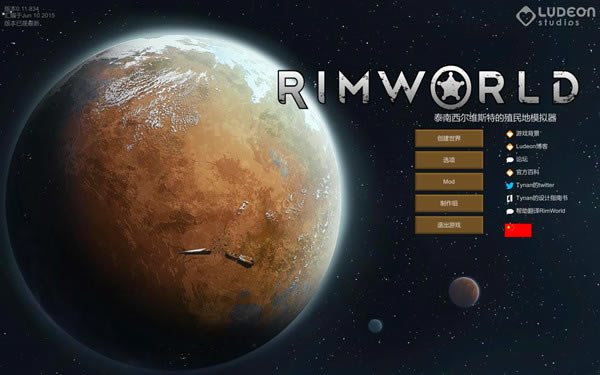Click the speech bubble icon beside 论坛
This screenshot has width=600, height=375.
510,160
